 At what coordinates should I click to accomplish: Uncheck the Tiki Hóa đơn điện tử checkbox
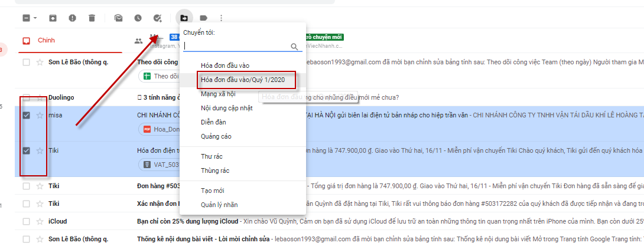click(x=26, y=150)
